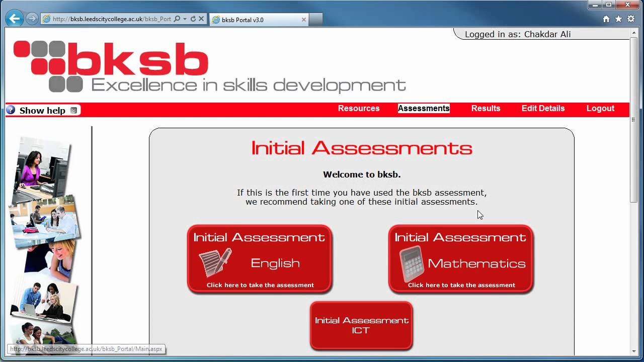The height and width of the screenshot is (362, 644).
Task: Start the Initial Assessment Mathematics
Action: coord(461,259)
